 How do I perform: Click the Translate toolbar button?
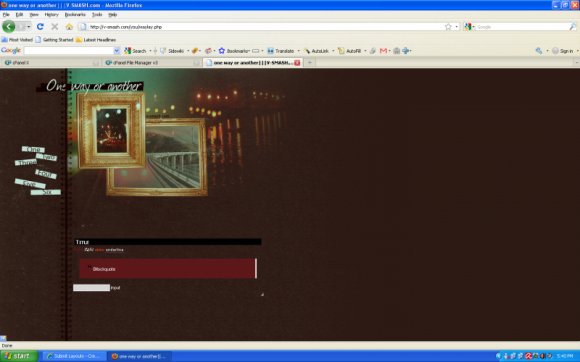(281, 51)
